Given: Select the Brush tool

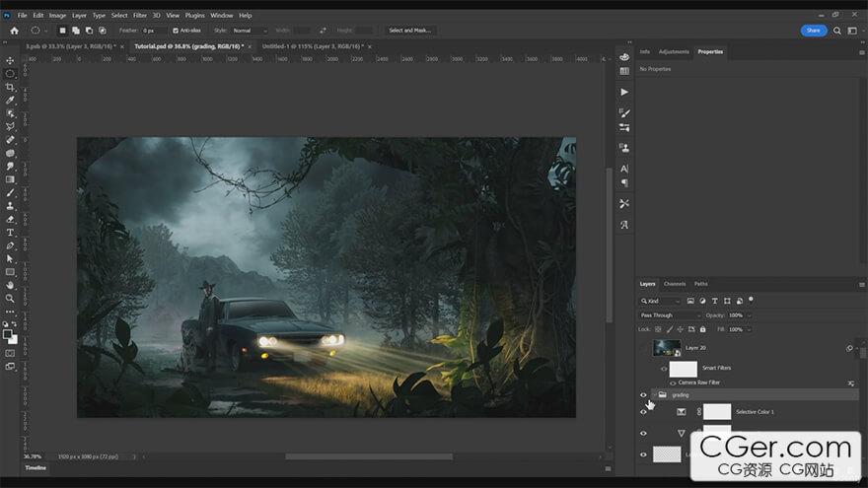Looking at the screenshot, I should coord(10,192).
